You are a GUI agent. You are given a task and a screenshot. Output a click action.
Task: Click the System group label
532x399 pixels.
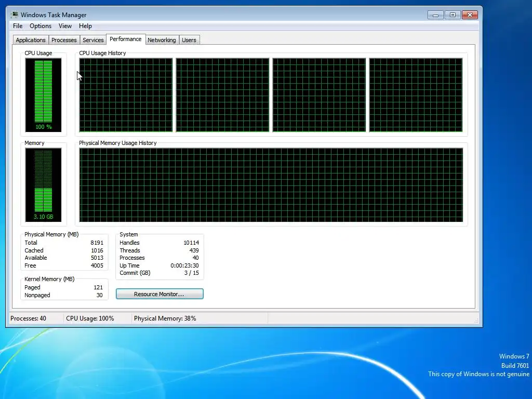pos(129,234)
